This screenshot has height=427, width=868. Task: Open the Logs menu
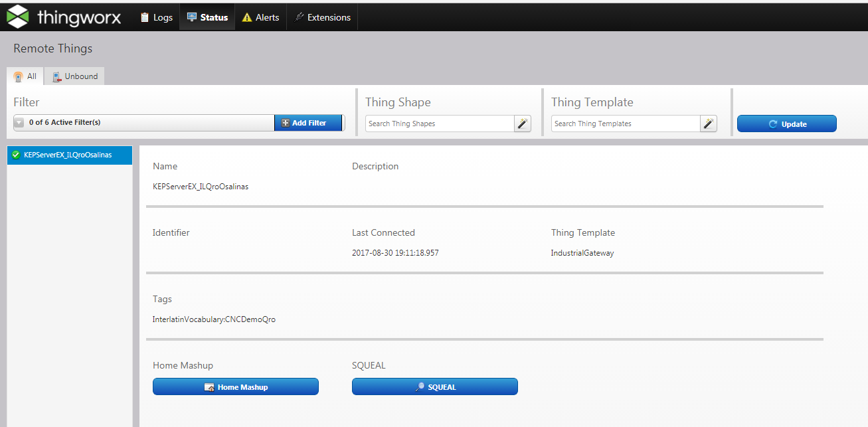157,17
